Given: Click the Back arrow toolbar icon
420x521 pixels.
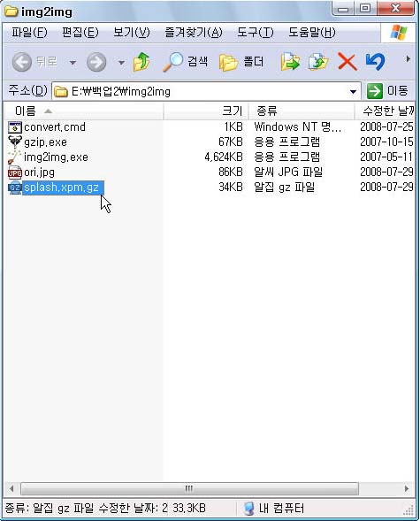Looking at the screenshot, I should pyautogui.click(x=21, y=62).
